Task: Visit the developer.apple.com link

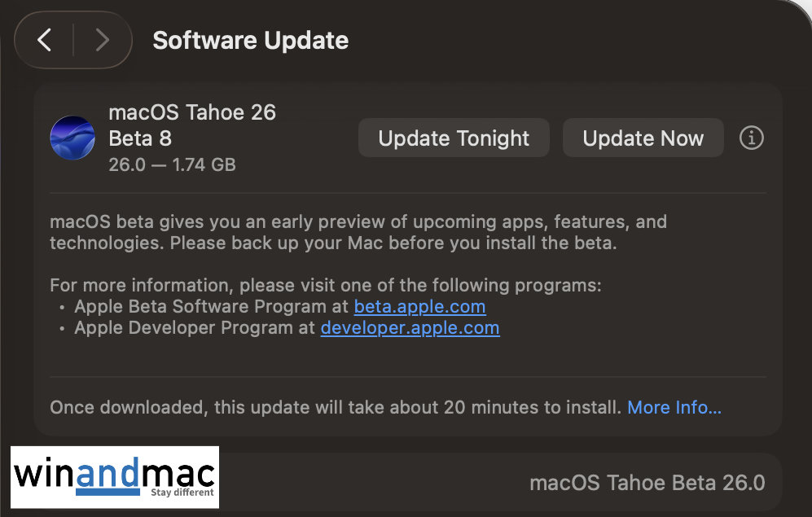Action: click(x=410, y=328)
